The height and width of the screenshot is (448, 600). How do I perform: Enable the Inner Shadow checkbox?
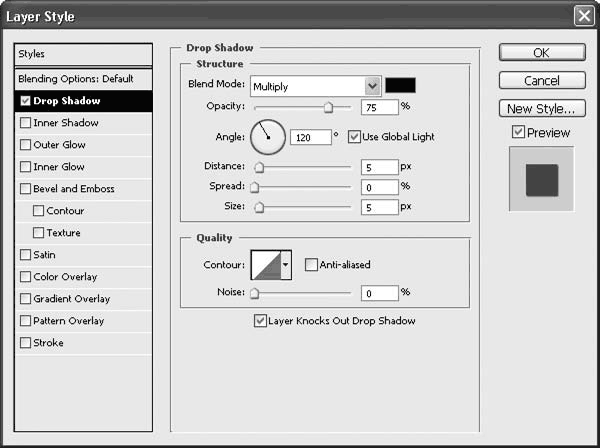click(x=25, y=123)
